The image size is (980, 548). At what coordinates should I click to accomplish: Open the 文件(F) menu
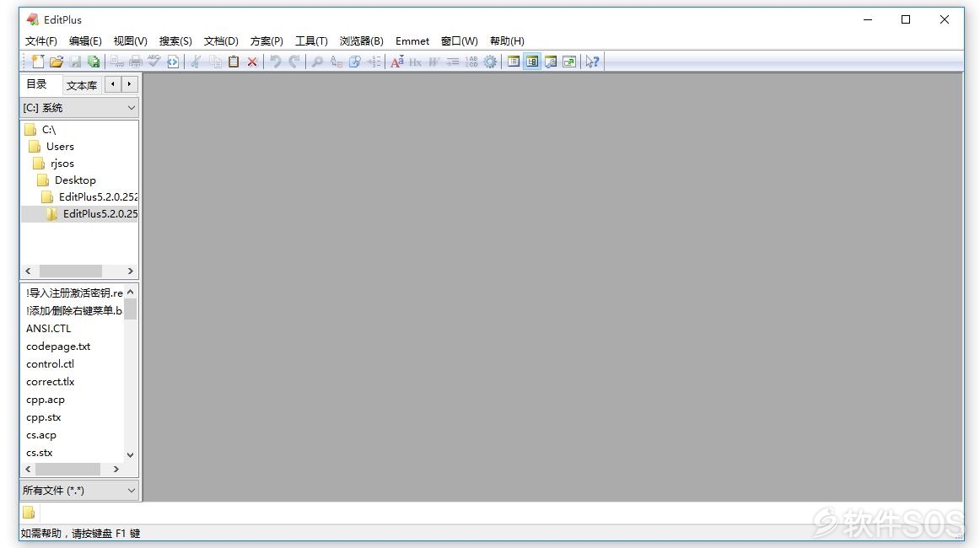(x=40, y=40)
